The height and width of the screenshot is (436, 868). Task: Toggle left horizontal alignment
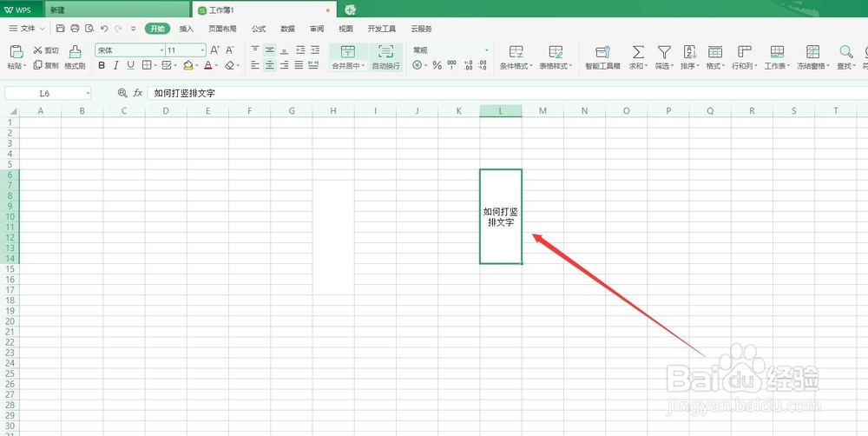255,65
